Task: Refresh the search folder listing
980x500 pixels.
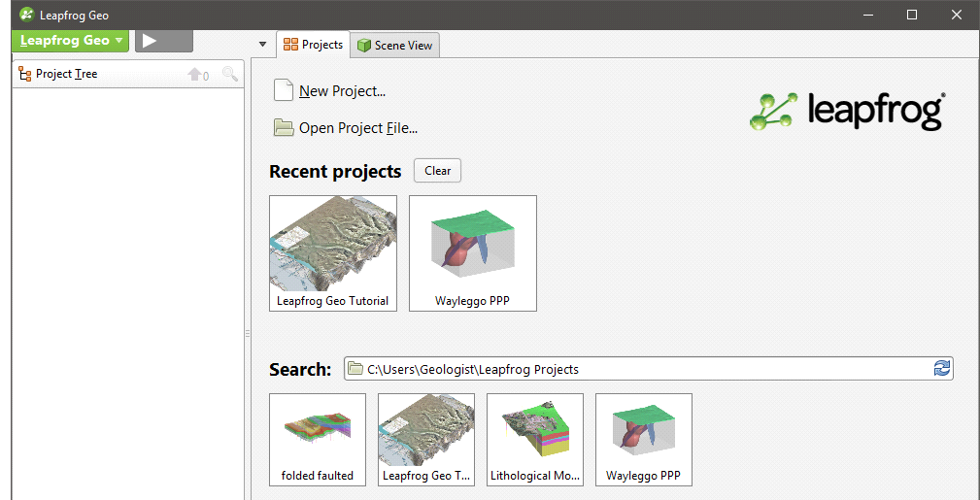Action: (x=941, y=368)
